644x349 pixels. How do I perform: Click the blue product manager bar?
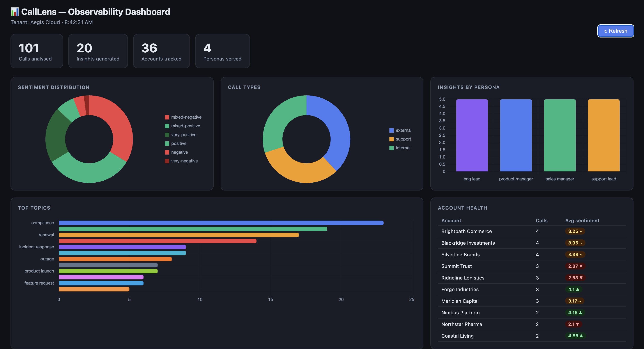pyautogui.click(x=516, y=135)
